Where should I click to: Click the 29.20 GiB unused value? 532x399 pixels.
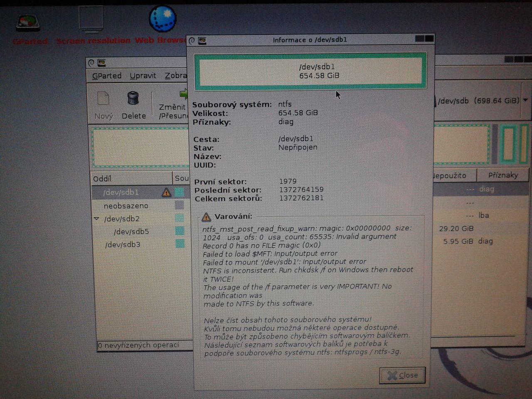pos(456,229)
